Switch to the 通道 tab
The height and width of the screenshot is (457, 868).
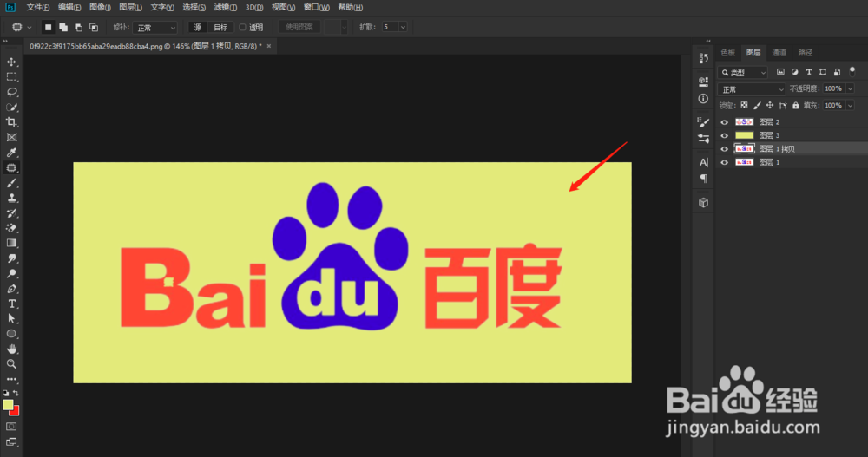click(x=779, y=53)
